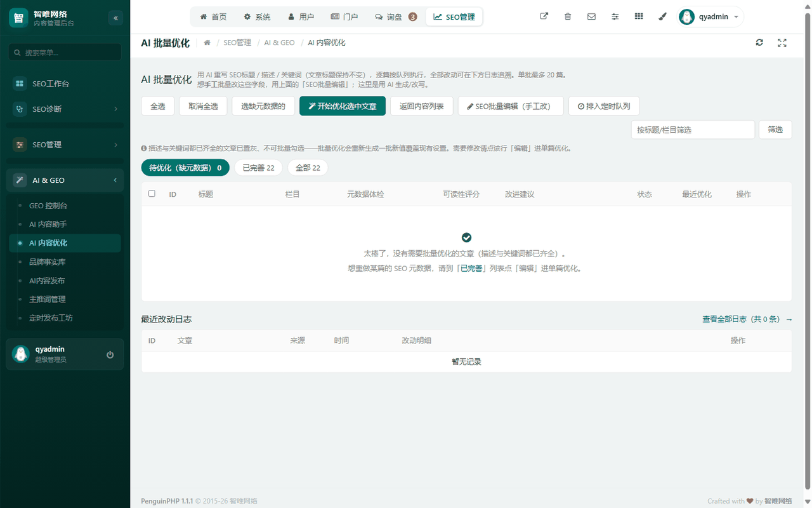The image size is (812, 508).
Task: Click the SEO批量编辑（手工改）button
Action: tap(511, 106)
